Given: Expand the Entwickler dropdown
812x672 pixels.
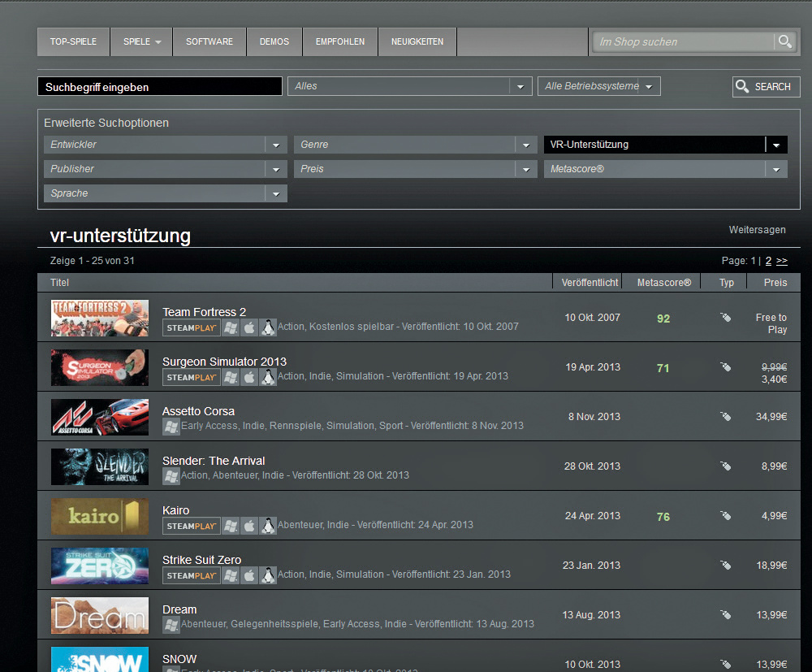Looking at the screenshot, I should [165, 145].
